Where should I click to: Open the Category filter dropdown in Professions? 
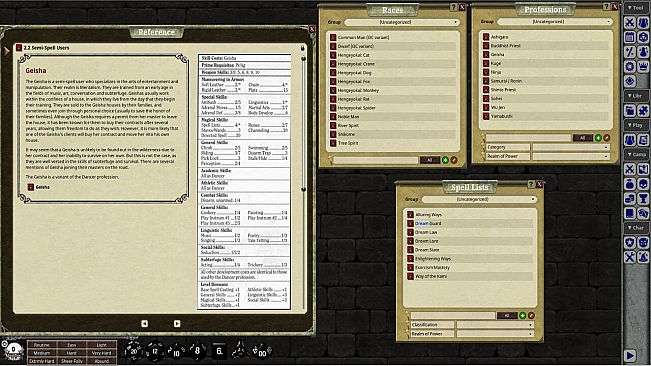click(571, 147)
